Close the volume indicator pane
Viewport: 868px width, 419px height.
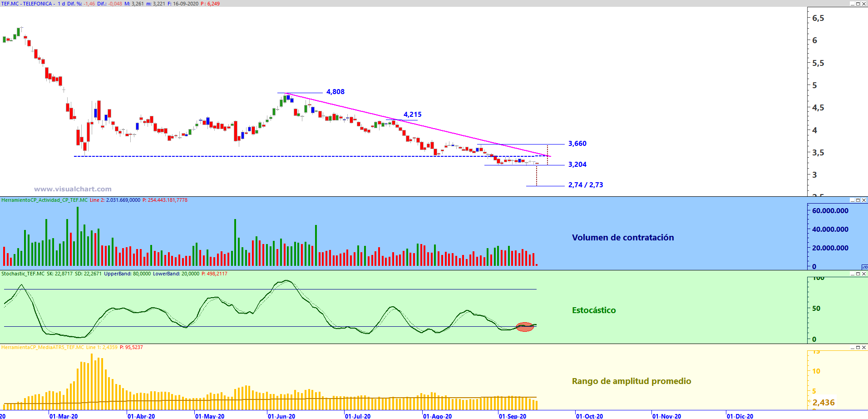click(864, 200)
